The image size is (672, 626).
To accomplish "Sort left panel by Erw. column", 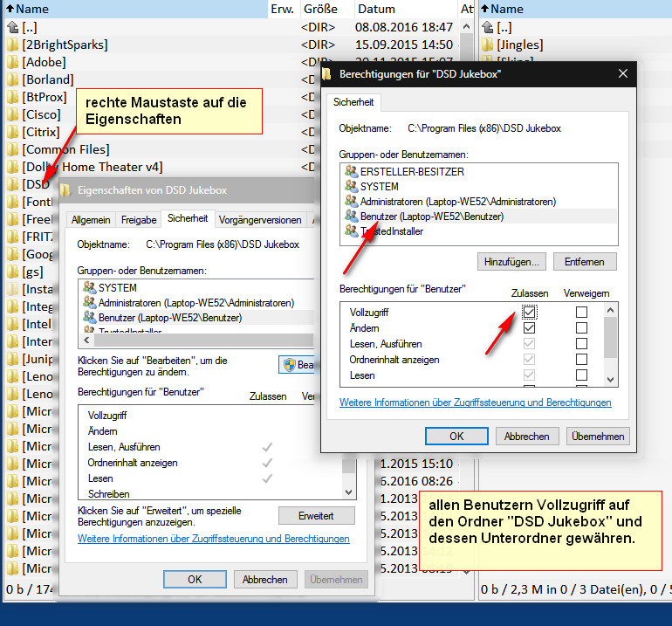I will pos(282,9).
